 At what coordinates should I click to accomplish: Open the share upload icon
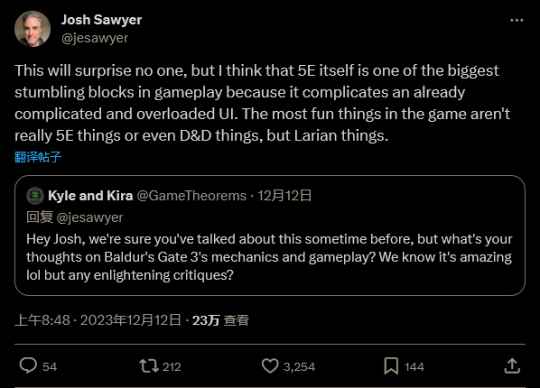(512, 366)
